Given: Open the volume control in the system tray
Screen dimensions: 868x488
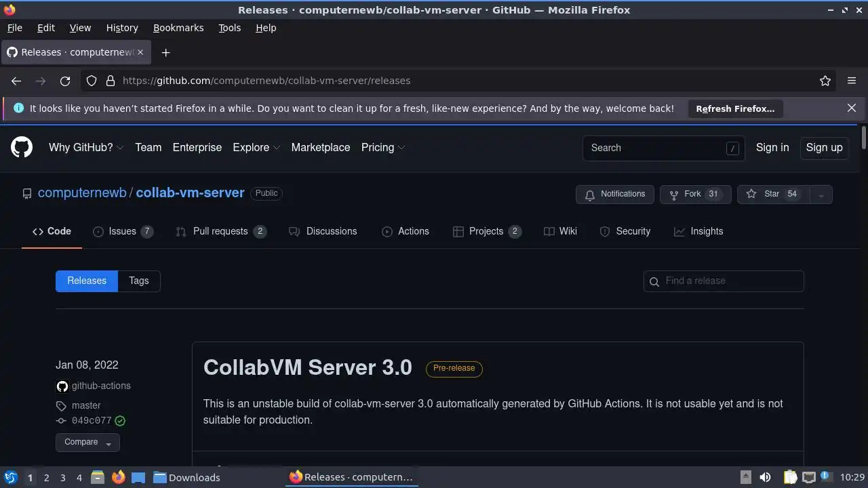Looking at the screenshot, I should click(x=765, y=477).
